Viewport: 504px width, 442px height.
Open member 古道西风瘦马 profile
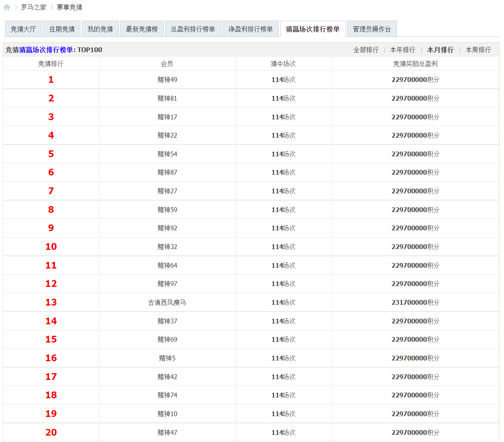pyautogui.click(x=167, y=302)
